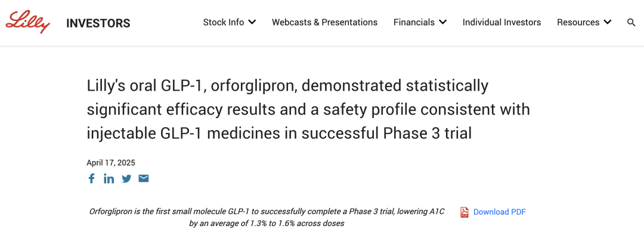Open the search magnifier icon
Viewport: 644px width, 238px height.
click(631, 22)
